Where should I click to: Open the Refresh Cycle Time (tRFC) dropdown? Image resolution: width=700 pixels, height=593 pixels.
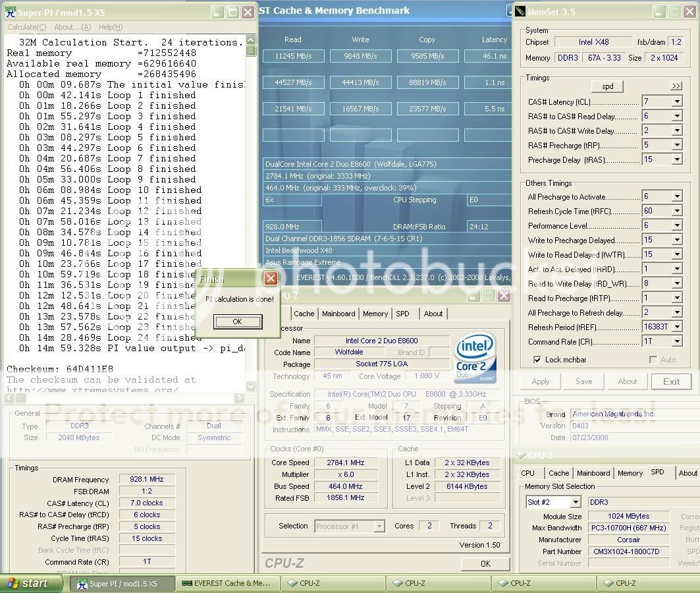[x=677, y=211]
